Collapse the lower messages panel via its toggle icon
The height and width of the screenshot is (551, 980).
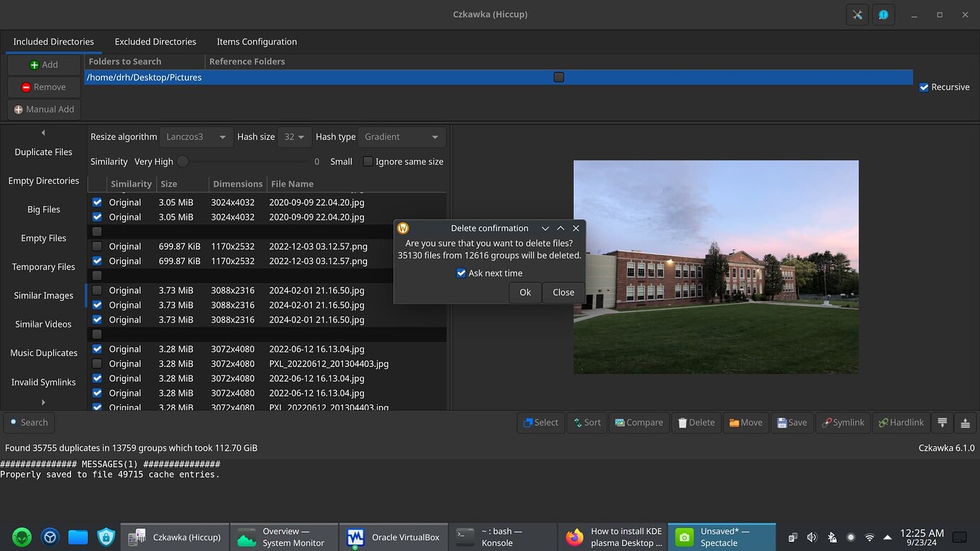click(942, 422)
